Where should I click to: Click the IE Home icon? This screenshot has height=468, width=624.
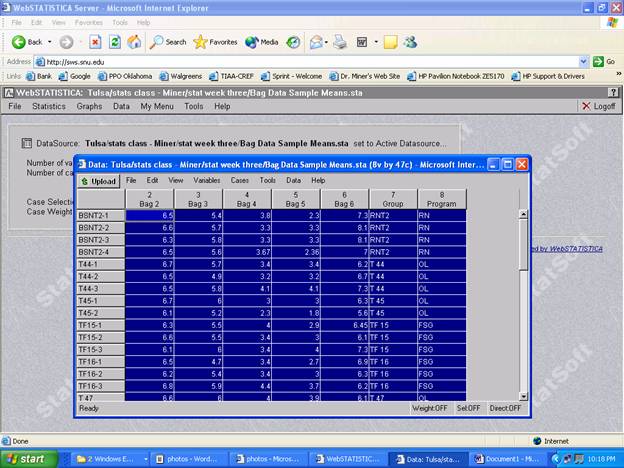134,42
